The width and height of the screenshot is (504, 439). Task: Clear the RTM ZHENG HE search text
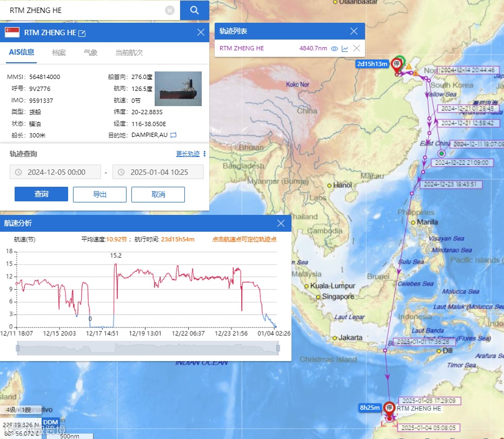[x=170, y=11]
